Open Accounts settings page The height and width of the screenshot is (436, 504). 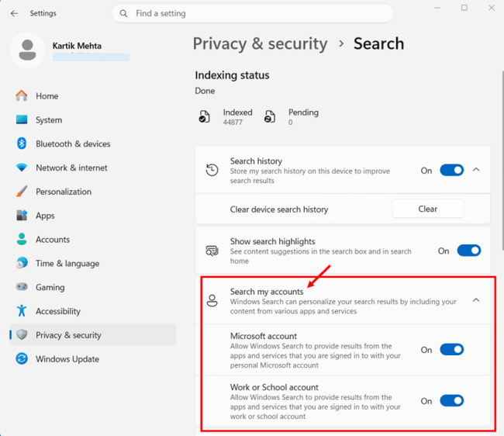click(x=93, y=239)
